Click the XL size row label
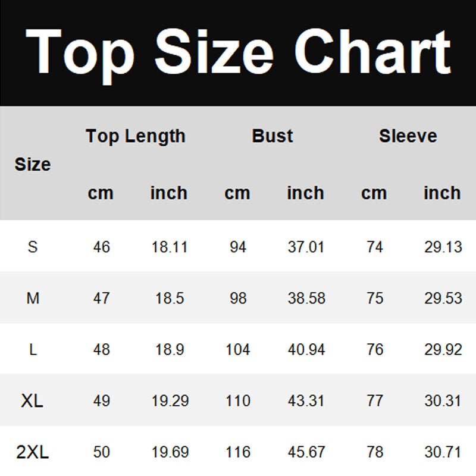 33,402
